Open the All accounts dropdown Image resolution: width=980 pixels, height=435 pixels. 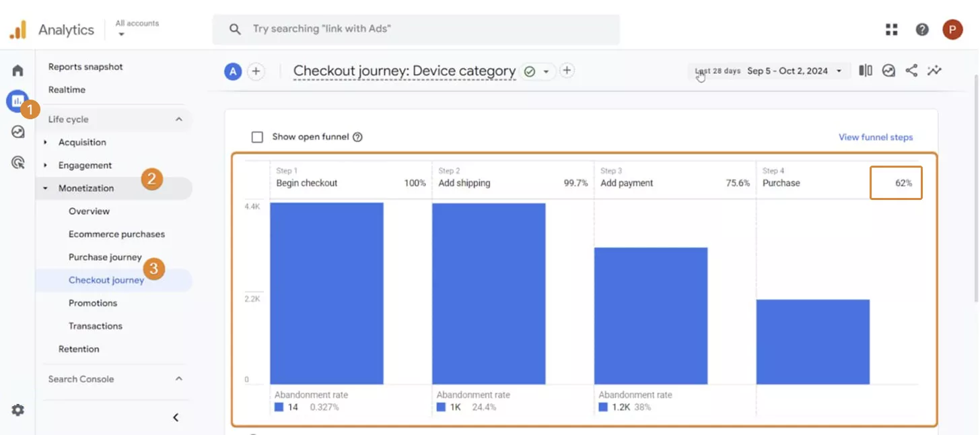[137, 28]
